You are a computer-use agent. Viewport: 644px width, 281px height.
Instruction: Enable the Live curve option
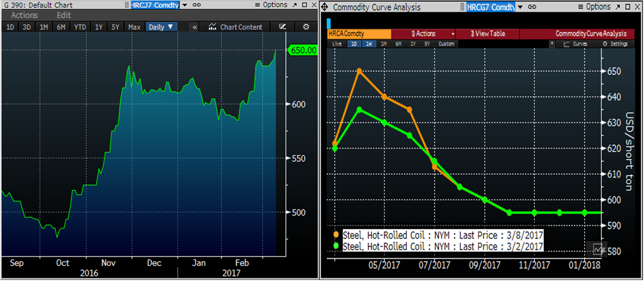(337, 44)
